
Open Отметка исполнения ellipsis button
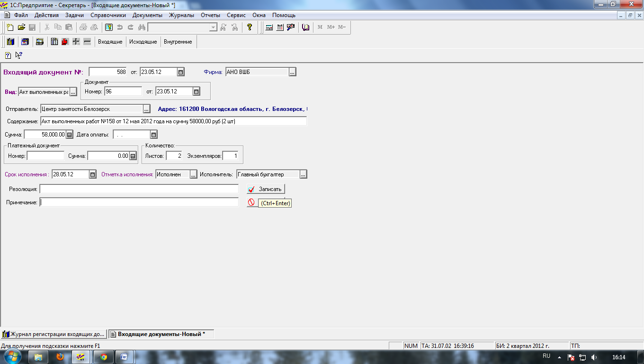[x=194, y=174]
